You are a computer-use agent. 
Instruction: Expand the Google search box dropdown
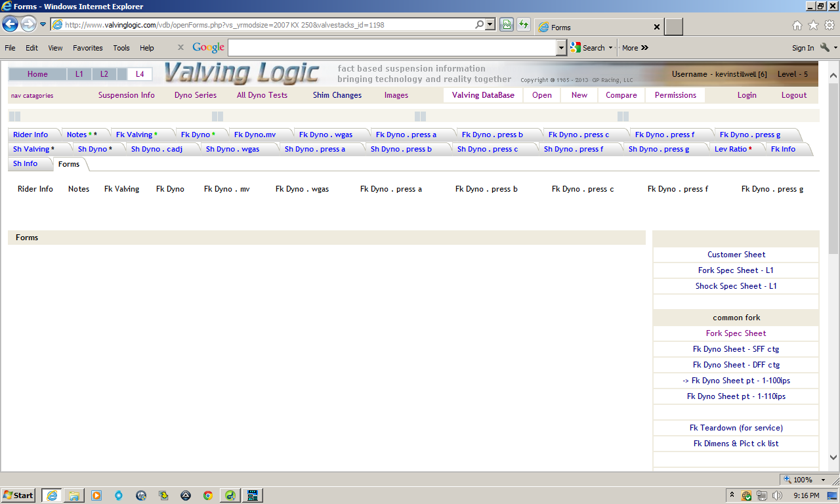pos(561,47)
